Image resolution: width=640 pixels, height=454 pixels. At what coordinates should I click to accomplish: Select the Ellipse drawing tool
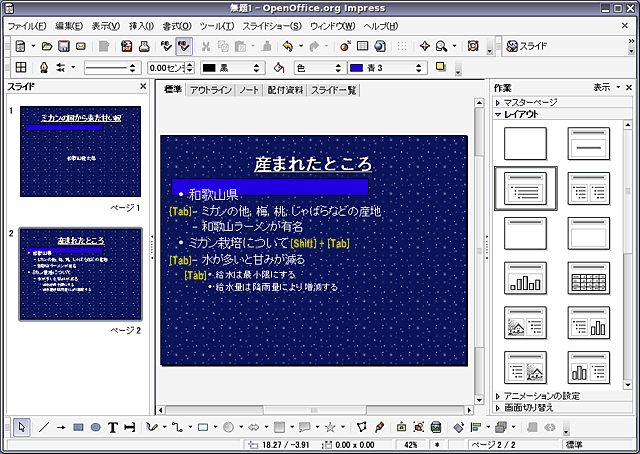tap(96, 427)
